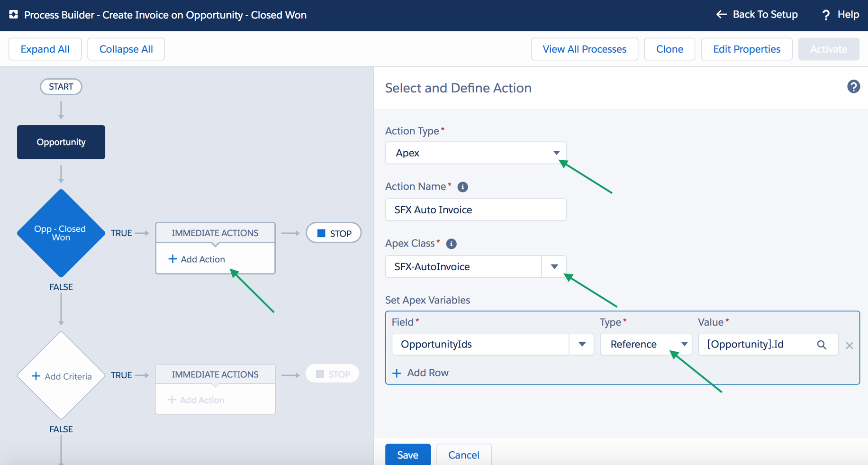
Task: Click the Process Builder app icon
Action: pyautogui.click(x=14, y=15)
